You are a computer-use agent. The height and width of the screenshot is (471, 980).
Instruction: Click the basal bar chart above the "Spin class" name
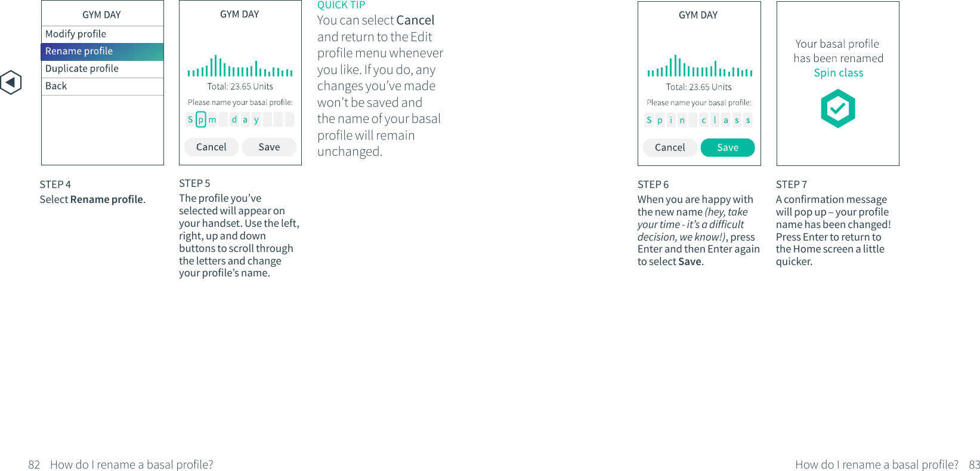(699, 66)
